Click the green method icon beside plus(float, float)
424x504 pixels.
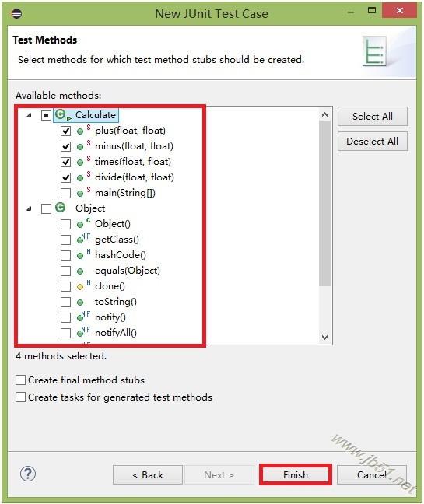80,131
